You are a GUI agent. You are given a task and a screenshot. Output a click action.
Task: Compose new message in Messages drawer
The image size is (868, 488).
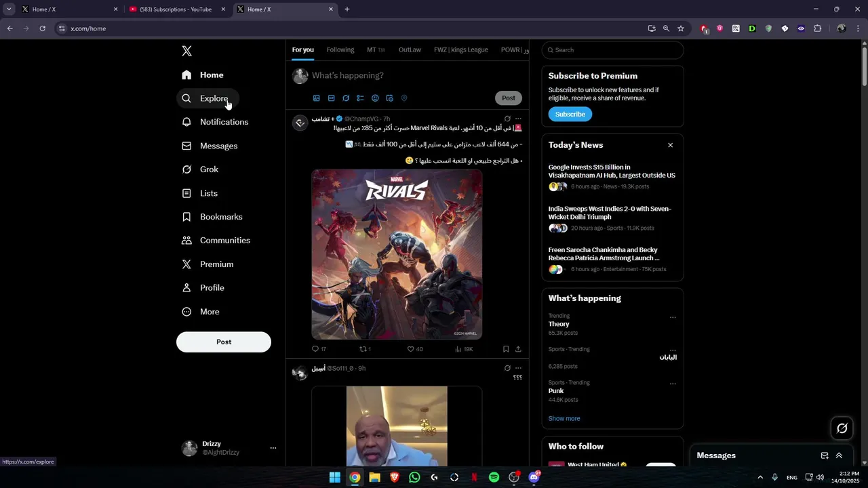825,455
